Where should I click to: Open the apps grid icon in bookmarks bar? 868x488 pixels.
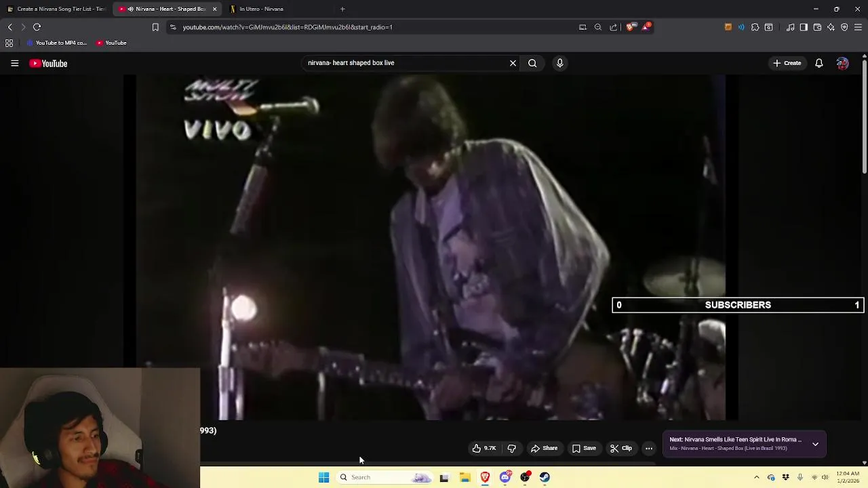[9, 43]
